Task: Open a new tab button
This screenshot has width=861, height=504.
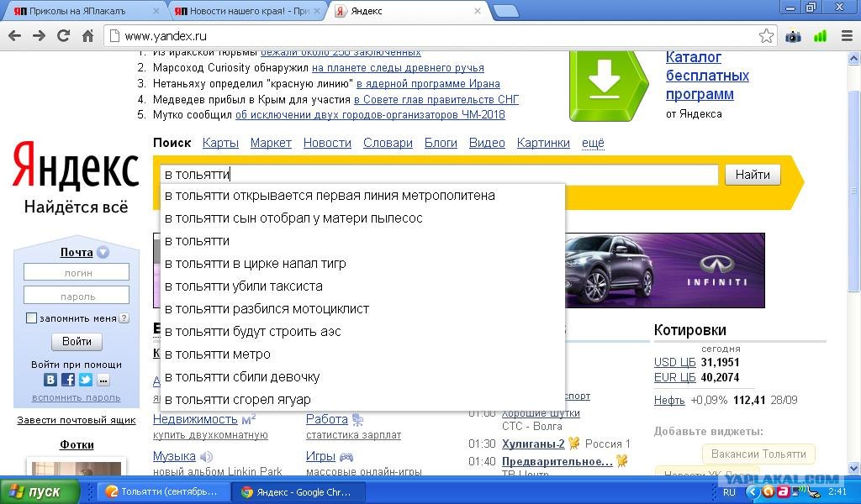Action: (x=505, y=11)
